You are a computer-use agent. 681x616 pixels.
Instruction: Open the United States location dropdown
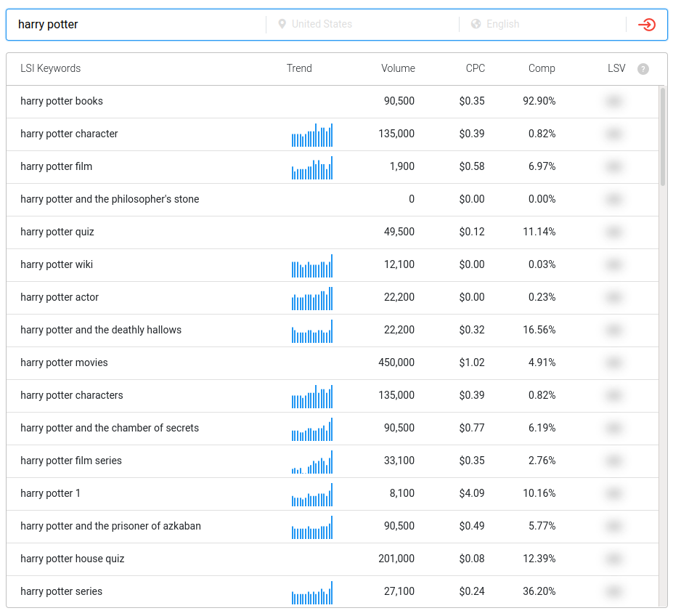click(x=362, y=24)
